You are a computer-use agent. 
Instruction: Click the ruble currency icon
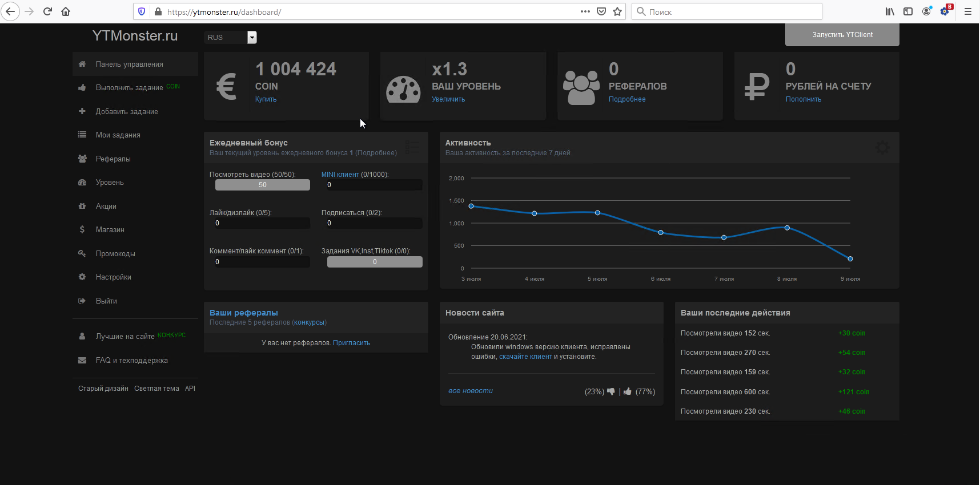(757, 87)
